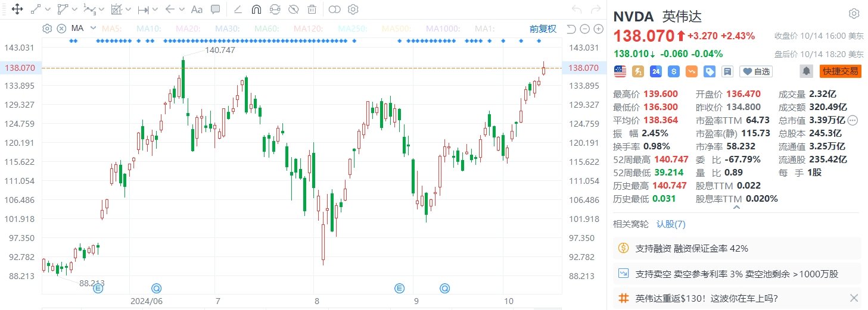The image size is (868, 310).
Task: Remove the MA indicator with X icon
Action: pos(61,29)
